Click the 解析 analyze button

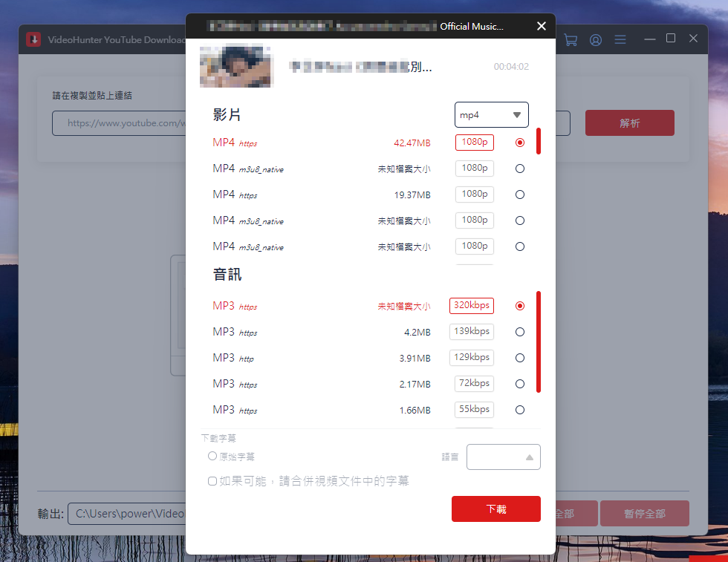[629, 123]
